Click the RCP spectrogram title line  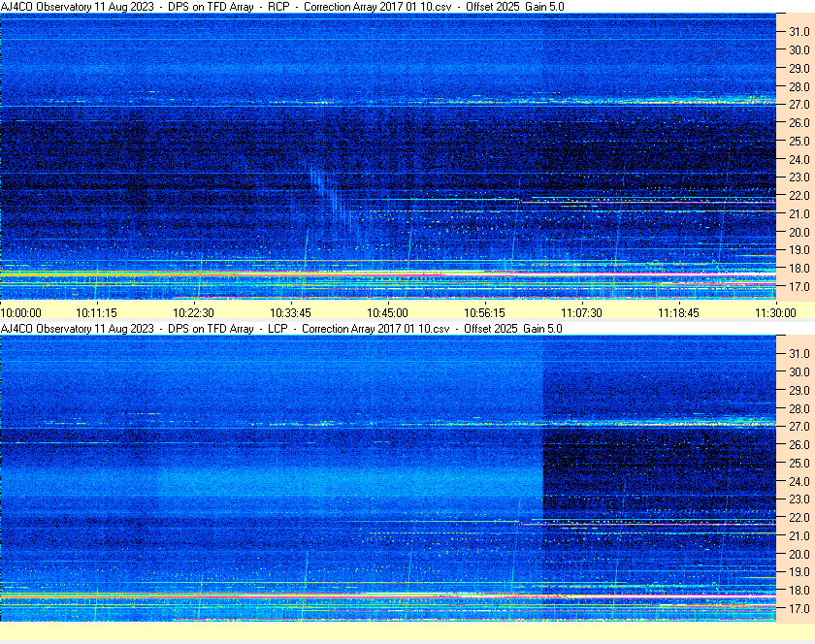tap(282, 7)
